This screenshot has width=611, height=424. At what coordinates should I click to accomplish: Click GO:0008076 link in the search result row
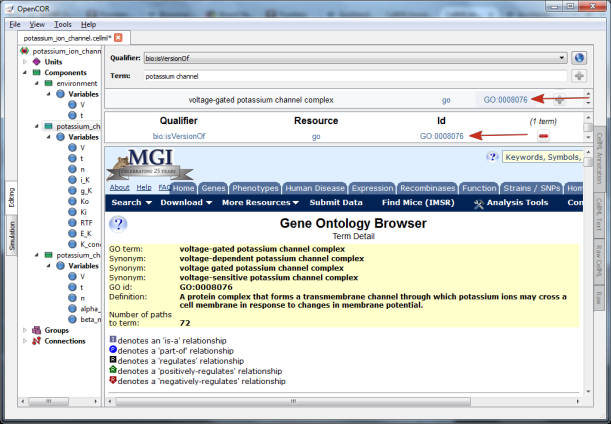point(505,100)
